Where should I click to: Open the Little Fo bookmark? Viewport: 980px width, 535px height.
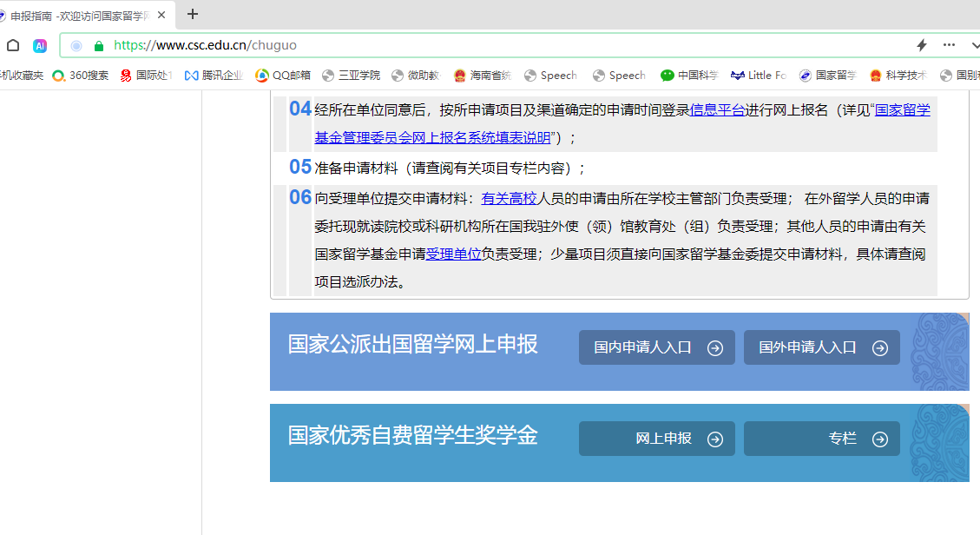(758, 76)
